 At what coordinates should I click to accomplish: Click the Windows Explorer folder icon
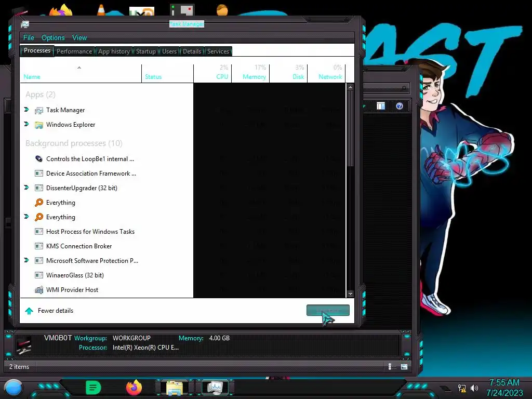39,125
